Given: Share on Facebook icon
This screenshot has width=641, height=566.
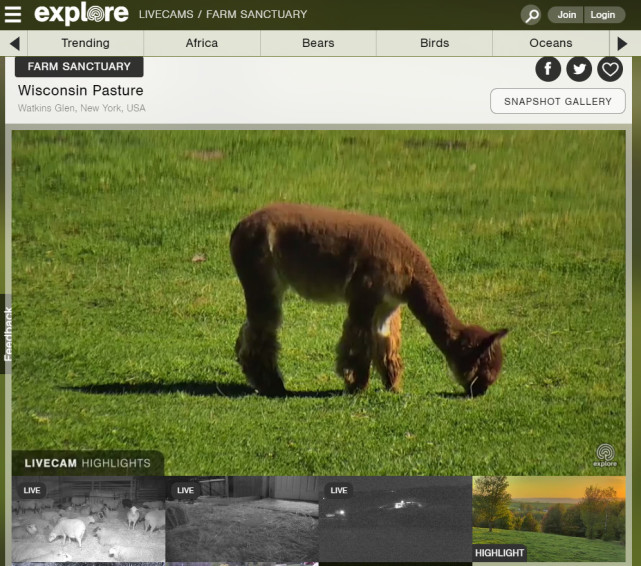Looking at the screenshot, I should (548, 69).
